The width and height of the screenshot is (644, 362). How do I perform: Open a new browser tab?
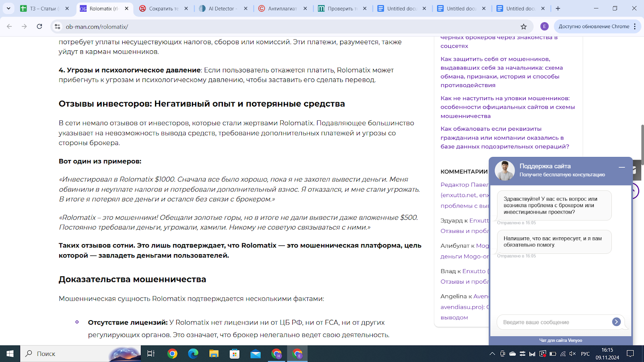pos(558,8)
